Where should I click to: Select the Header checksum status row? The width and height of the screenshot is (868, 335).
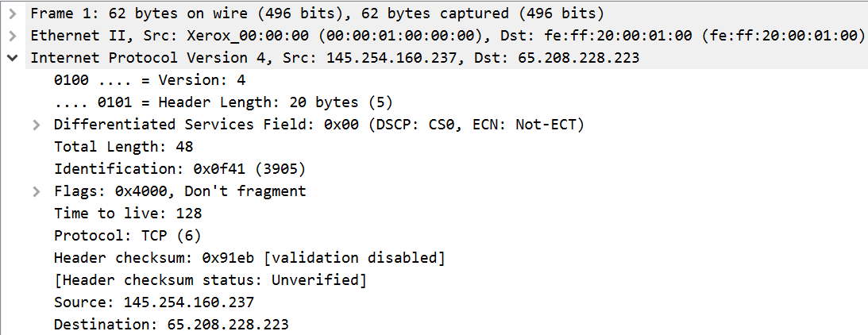coord(210,280)
